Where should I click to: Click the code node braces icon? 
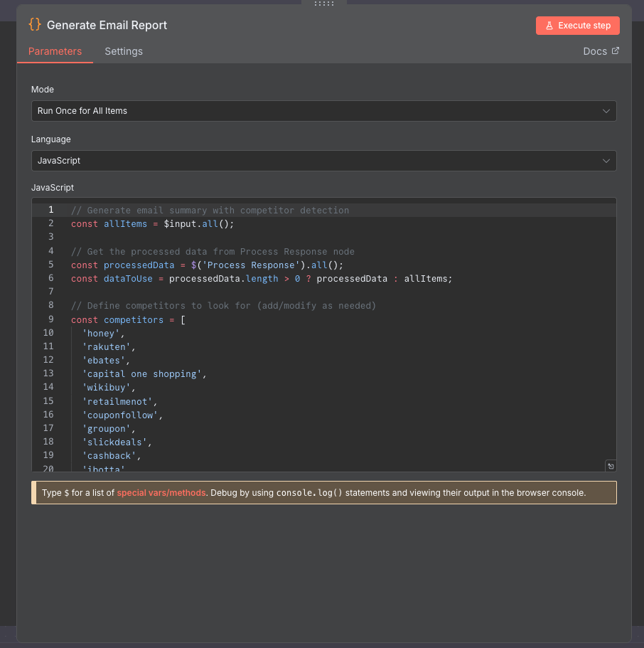[x=35, y=24]
